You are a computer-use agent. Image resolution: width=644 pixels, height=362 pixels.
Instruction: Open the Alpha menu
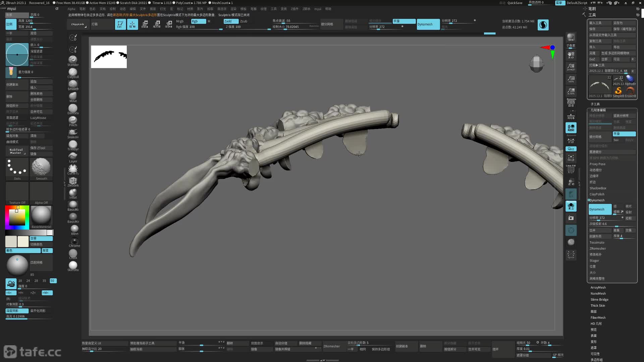71,9
